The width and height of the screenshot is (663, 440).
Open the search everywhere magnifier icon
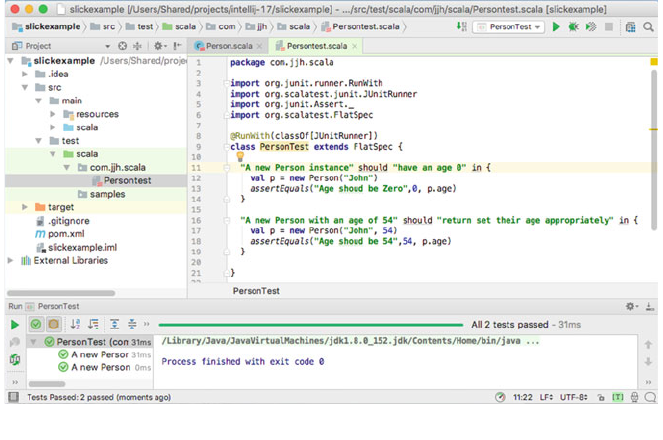point(647,27)
